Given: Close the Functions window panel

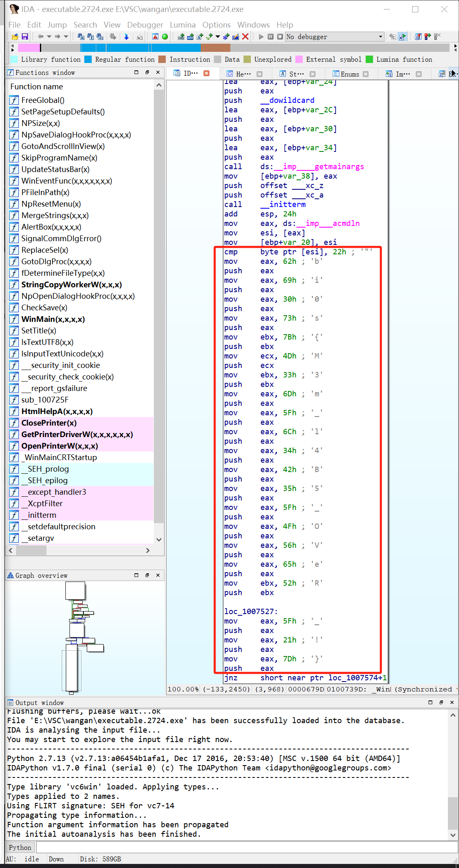Looking at the screenshot, I should click(x=158, y=72).
